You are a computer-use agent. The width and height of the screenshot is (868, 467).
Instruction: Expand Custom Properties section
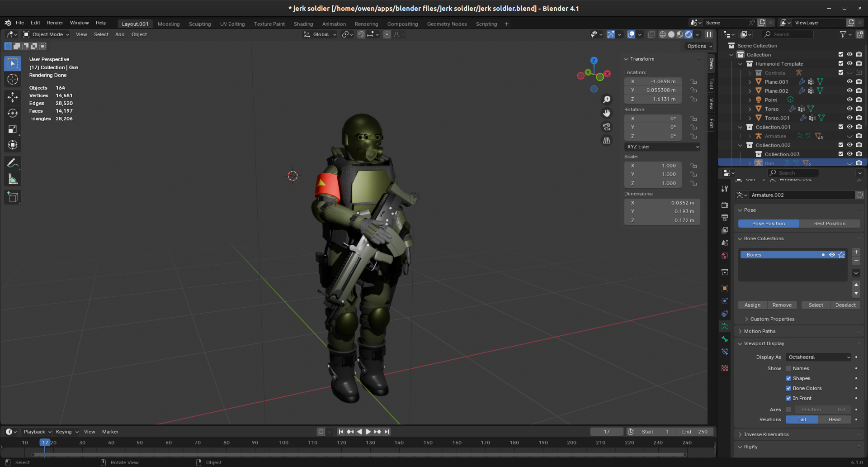coord(772,319)
